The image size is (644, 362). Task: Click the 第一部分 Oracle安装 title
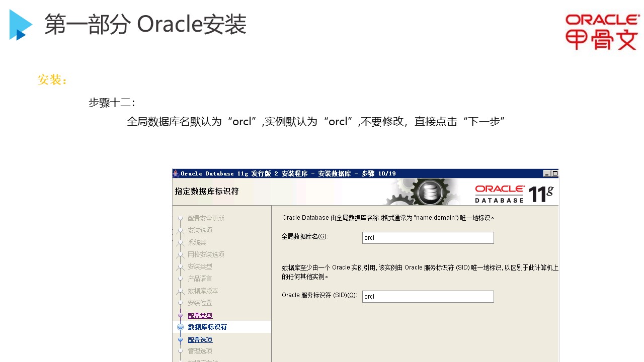145,24
